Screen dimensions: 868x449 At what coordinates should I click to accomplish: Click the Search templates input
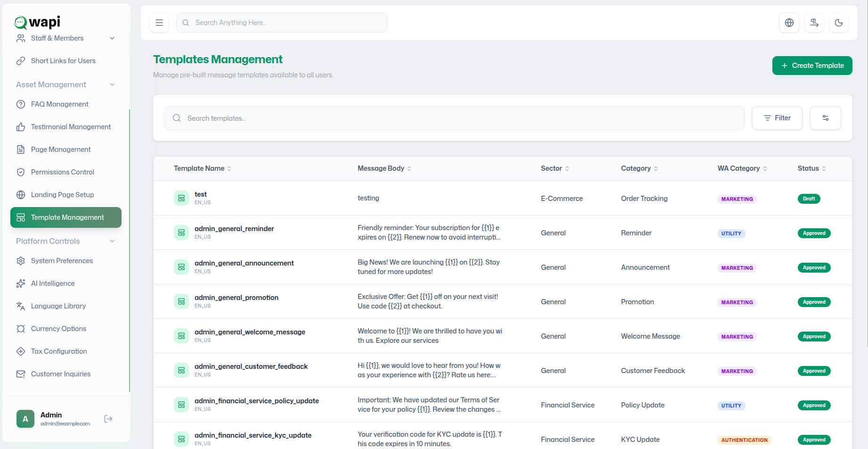(454, 118)
